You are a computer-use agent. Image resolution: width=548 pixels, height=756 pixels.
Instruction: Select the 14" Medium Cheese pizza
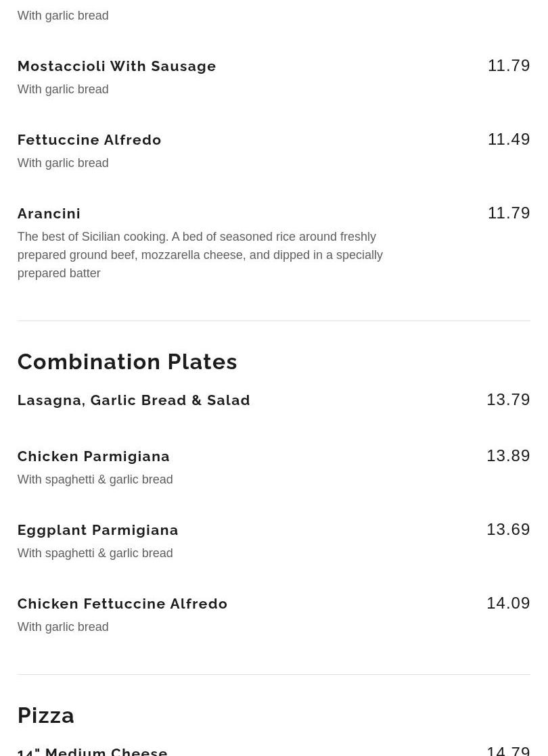[92, 751]
